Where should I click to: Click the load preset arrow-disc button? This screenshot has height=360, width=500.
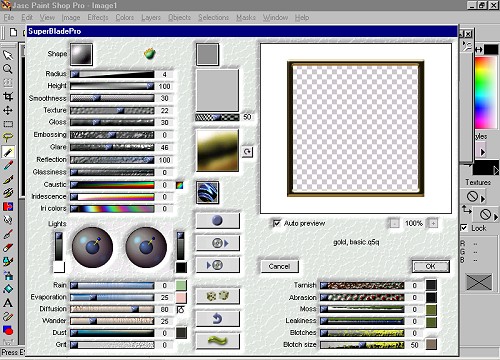[217, 265]
